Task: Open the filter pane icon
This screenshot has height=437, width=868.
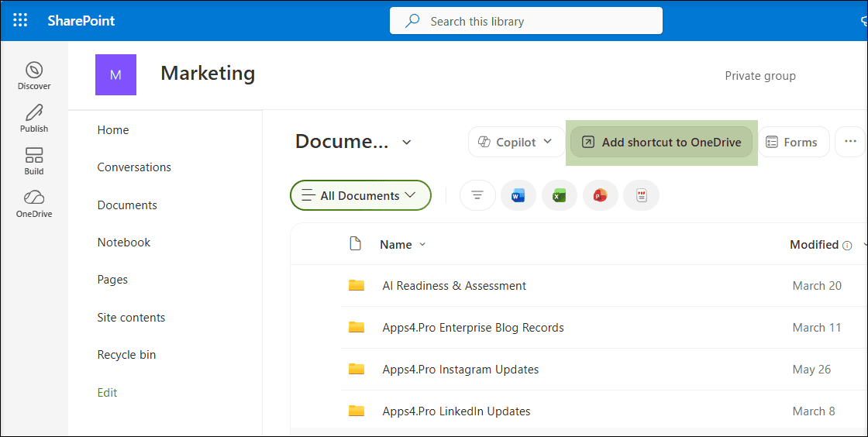Action: (477, 195)
